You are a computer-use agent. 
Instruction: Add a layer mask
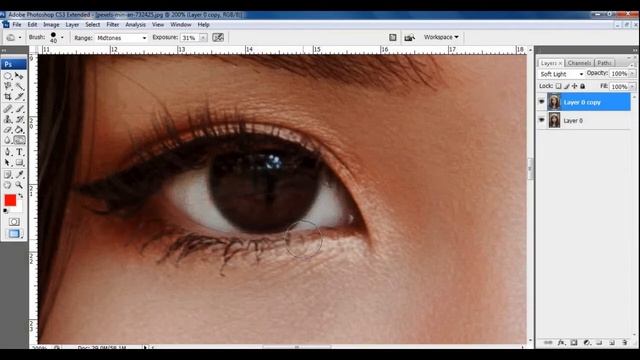[573, 342]
